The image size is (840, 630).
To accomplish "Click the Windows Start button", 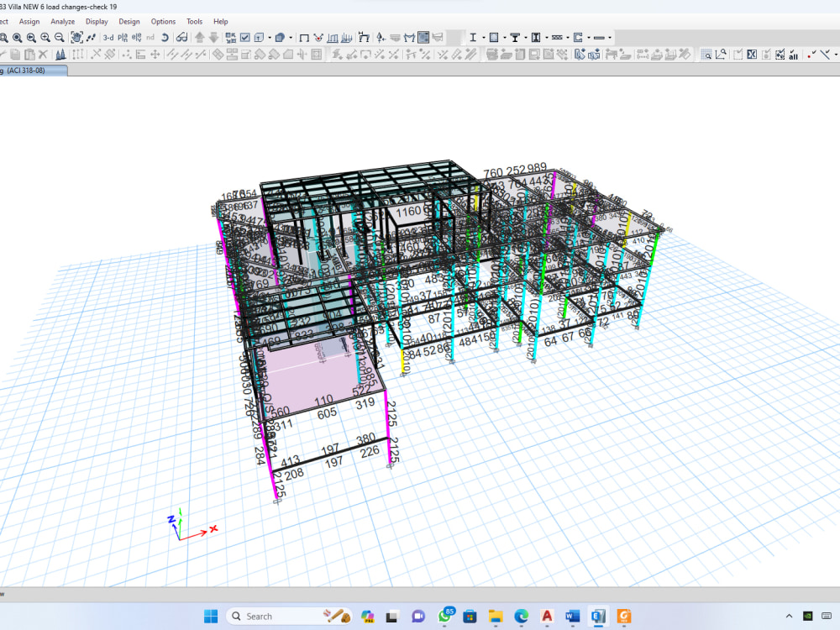I will click(210, 616).
